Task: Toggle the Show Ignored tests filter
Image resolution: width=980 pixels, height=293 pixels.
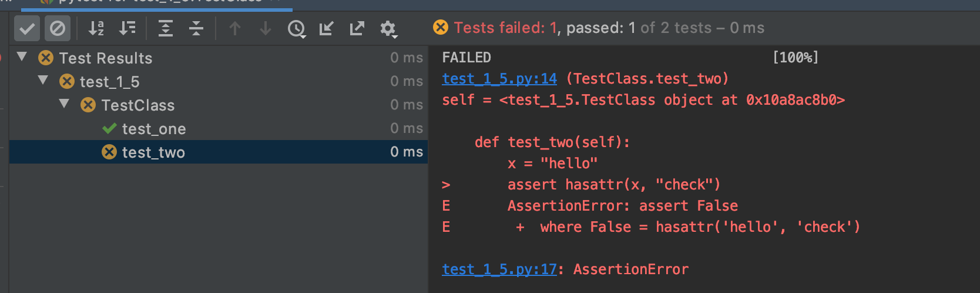Action: tap(58, 28)
